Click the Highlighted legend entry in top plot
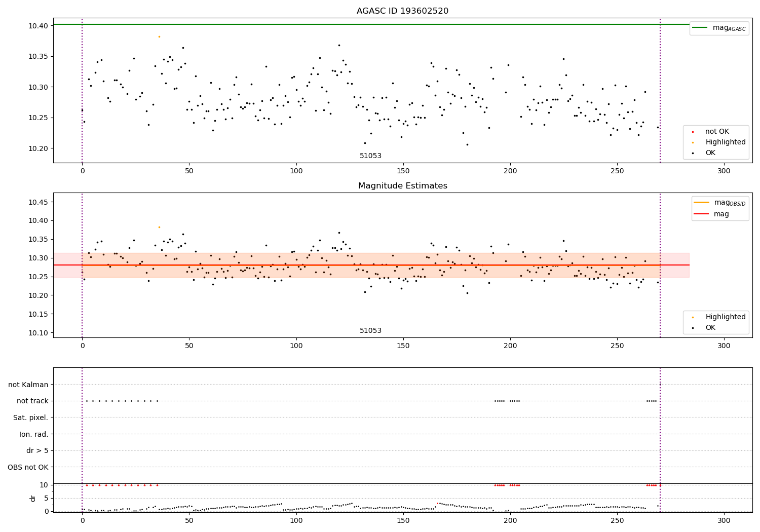The height and width of the screenshot is (532, 760). pos(719,142)
